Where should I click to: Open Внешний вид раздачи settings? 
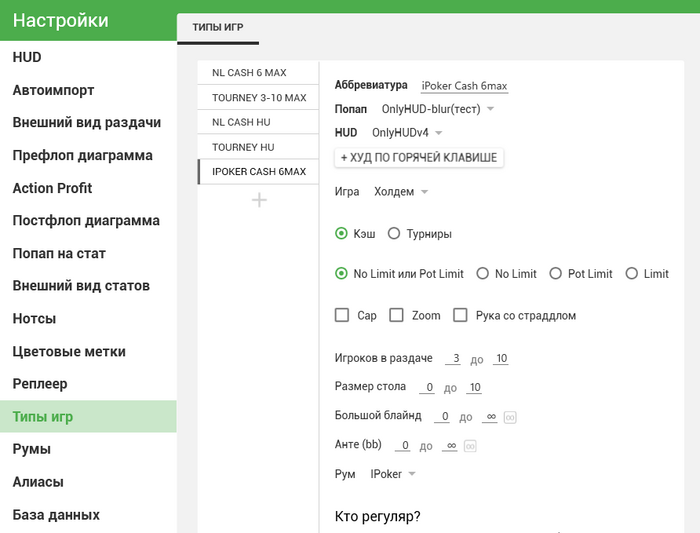tap(88, 122)
